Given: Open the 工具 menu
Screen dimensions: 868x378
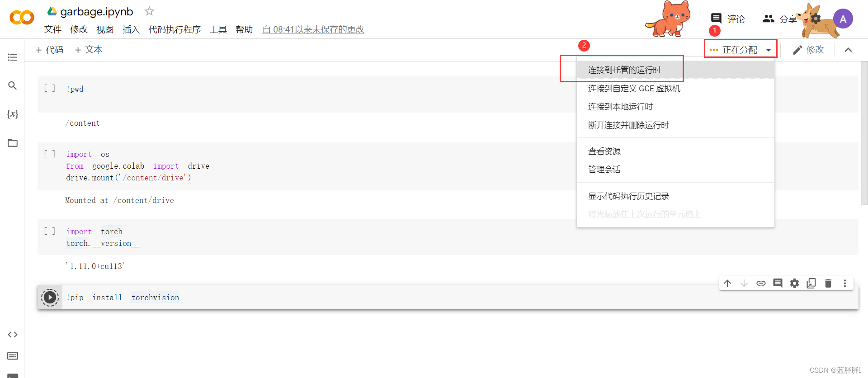Looking at the screenshot, I should click(x=218, y=29).
